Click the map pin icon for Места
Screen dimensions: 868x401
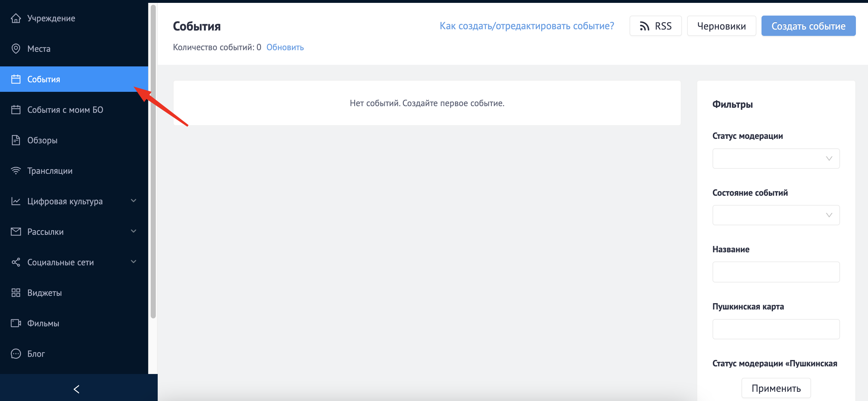16,49
